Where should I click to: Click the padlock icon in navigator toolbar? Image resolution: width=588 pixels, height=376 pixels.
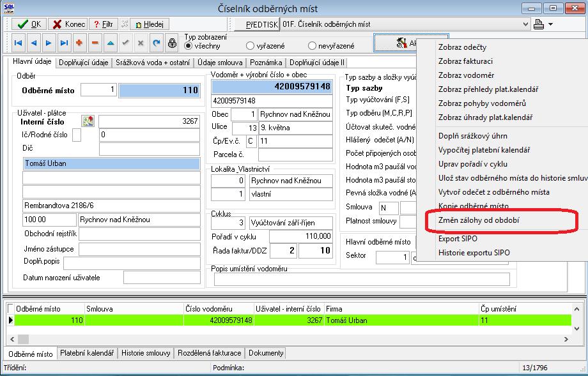pos(172,43)
